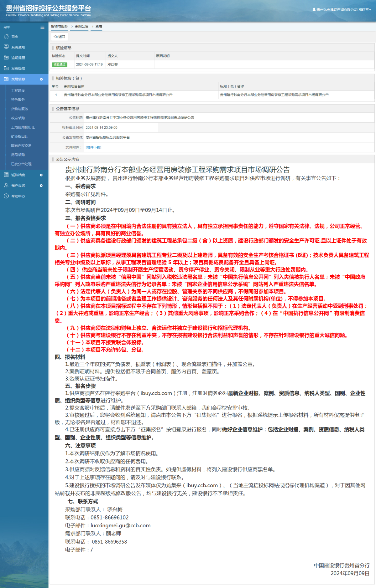Image resolution: width=376 pixels, height=588 pixels.
Task: Click the platform title 贵州省招标投标公共服务平台 logo
Action: point(49,11)
